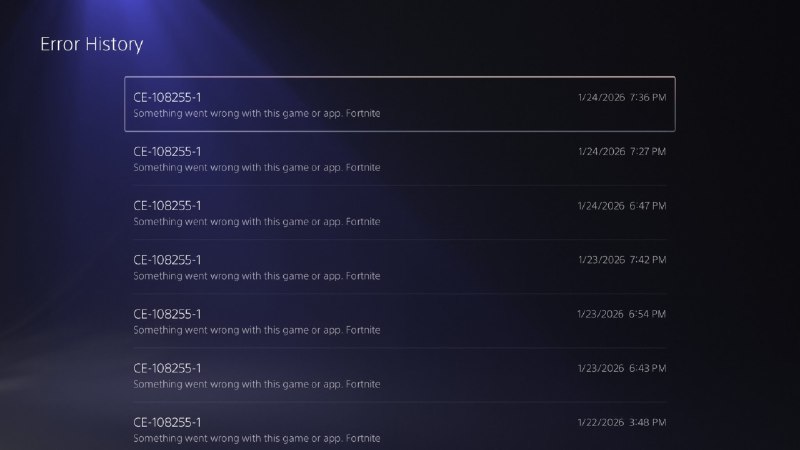Click the description text under the 7:27 PM error

click(257, 167)
